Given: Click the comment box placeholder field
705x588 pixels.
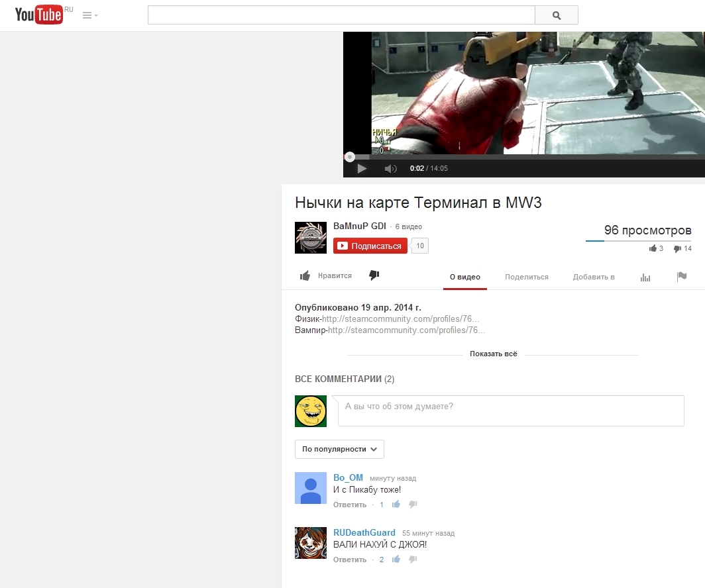Looking at the screenshot, I should 511,411.
